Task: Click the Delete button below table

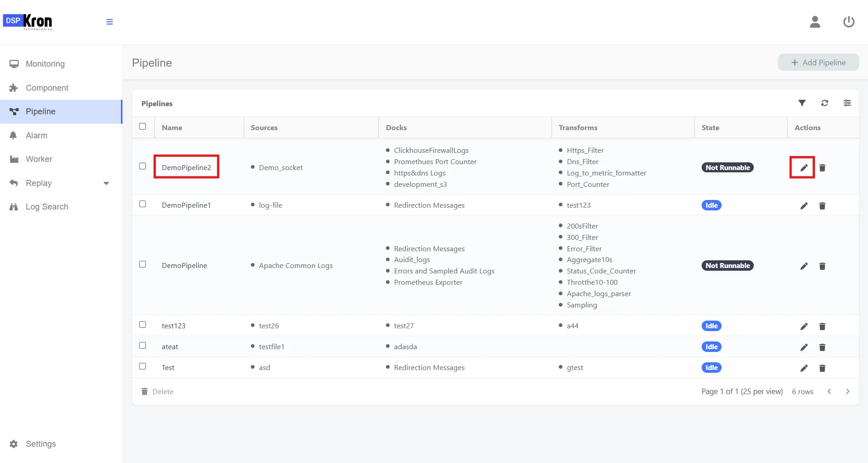Action: tap(157, 391)
